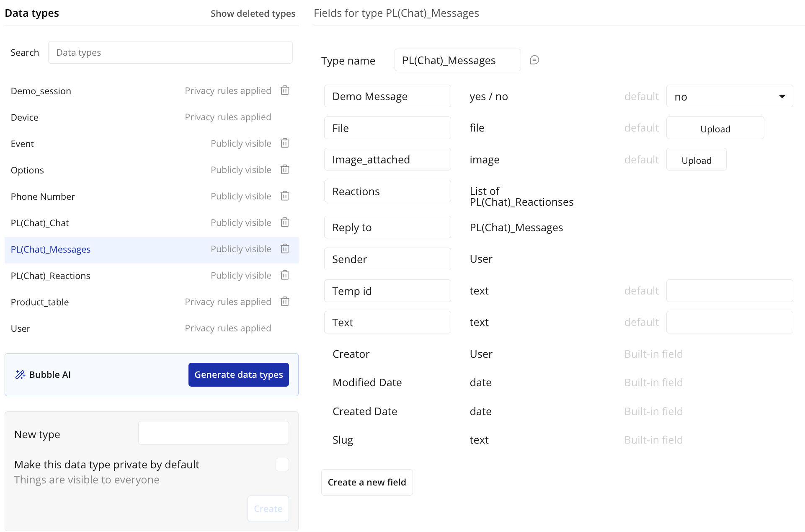The width and height of the screenshot is (805, 532).
Task: Click trash icon next to Event type
Action: coord(285,143)
